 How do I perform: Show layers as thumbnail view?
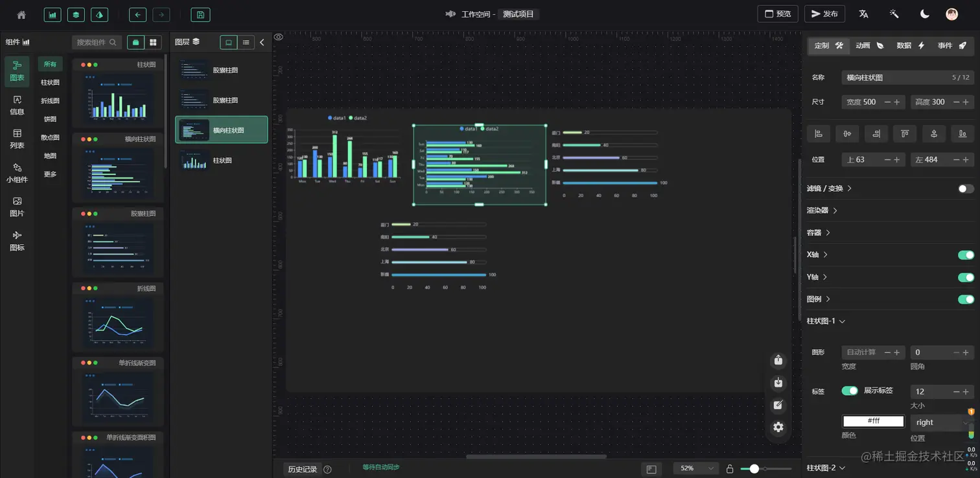coord(229,42)
